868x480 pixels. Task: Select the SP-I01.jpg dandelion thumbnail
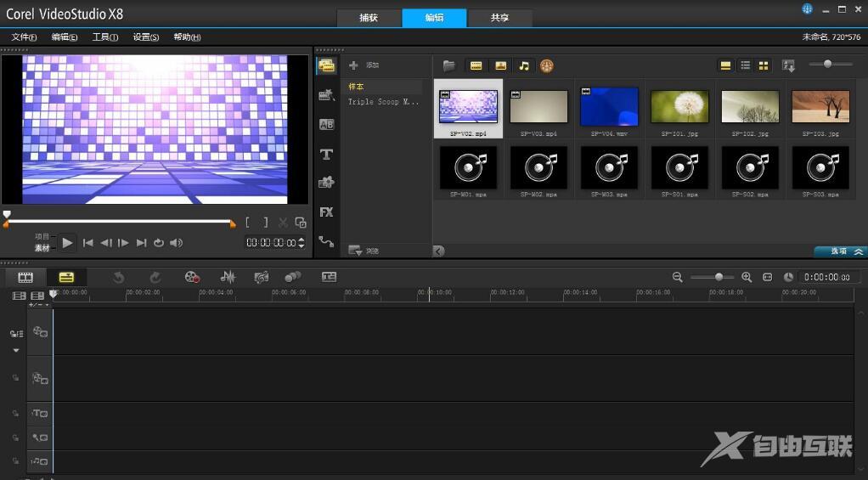[x=679, y=107]
